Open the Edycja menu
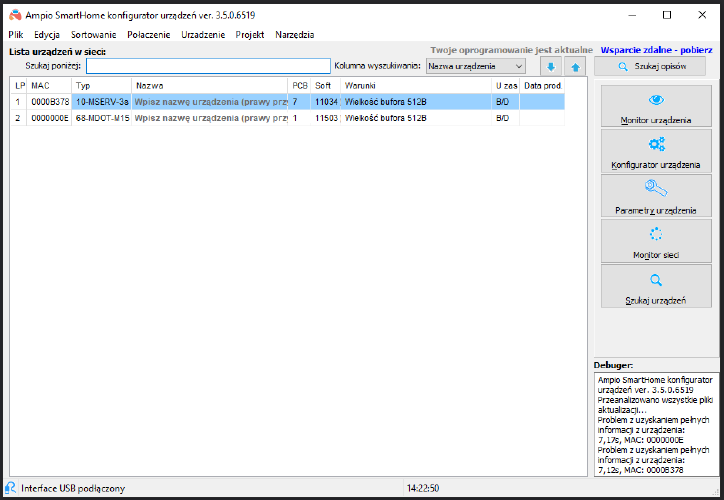The image size is (724, 500). tap(47, 35)
